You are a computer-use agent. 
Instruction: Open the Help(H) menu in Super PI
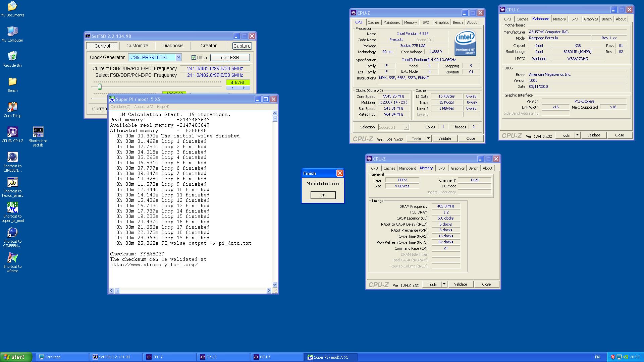[x=163, y=107]
